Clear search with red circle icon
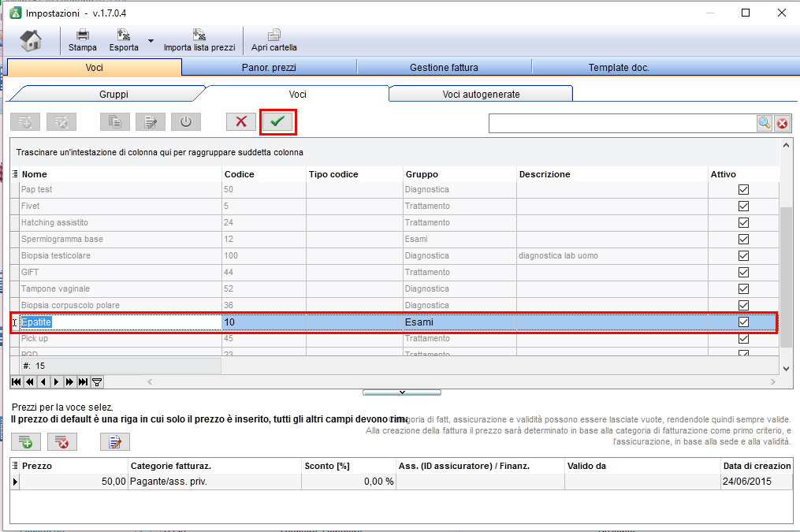This screenshot has width=800, height=532. [782, 123]
